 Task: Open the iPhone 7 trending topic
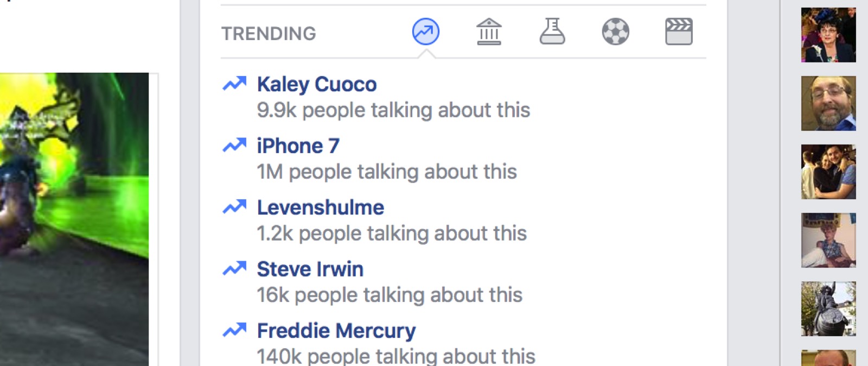[298, 146]
